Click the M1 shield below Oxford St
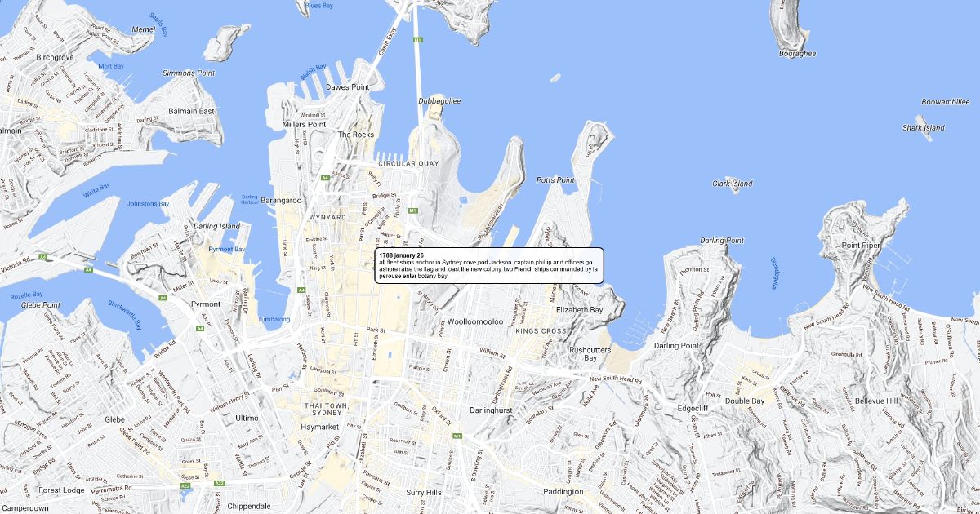The width and height of the screenshot is (980, 514). pos(457,436)
